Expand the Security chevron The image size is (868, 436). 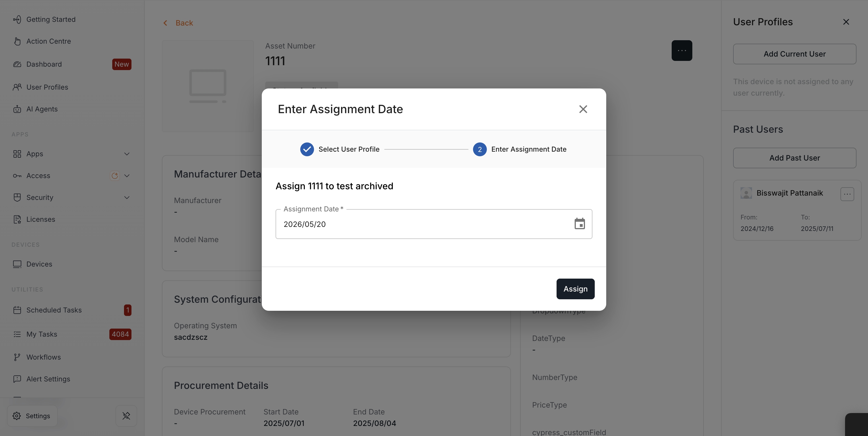tap(127, 197)
